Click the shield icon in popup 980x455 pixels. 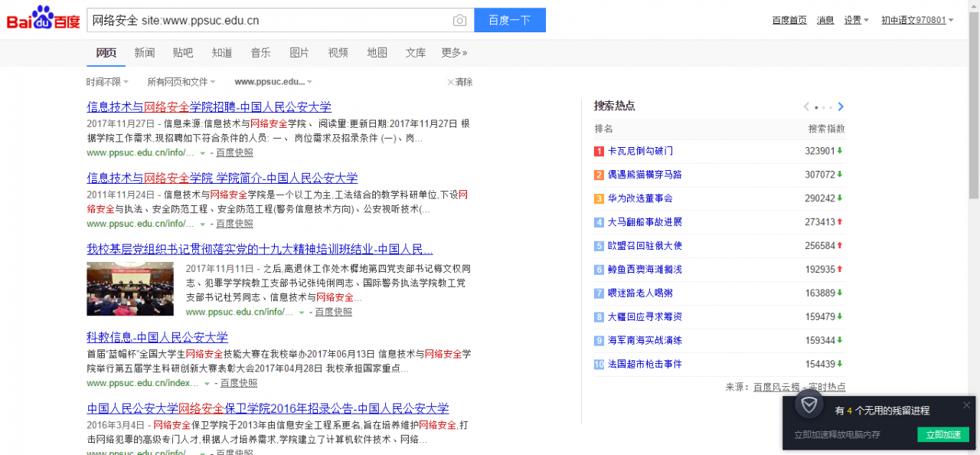pyautogui.click(x=808, y=404)
